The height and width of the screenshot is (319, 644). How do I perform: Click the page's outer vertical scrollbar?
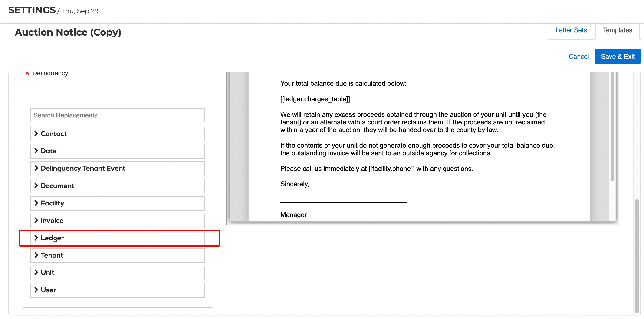pos(637,256)
